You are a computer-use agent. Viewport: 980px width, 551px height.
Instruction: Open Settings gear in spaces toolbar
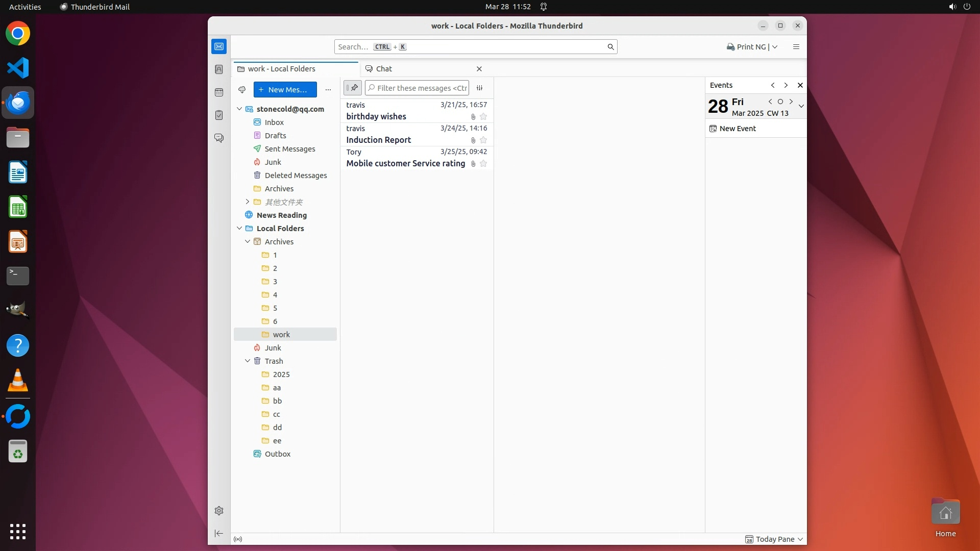point(219,511)
